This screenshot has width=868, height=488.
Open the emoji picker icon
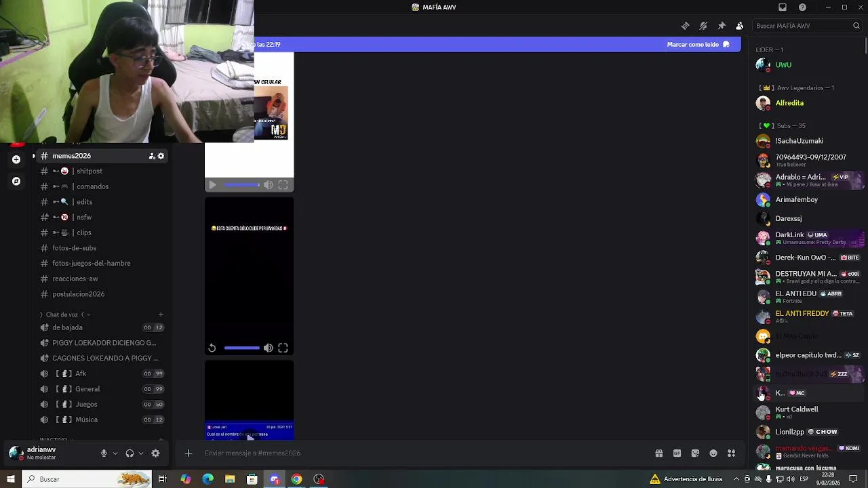point(713,453)
